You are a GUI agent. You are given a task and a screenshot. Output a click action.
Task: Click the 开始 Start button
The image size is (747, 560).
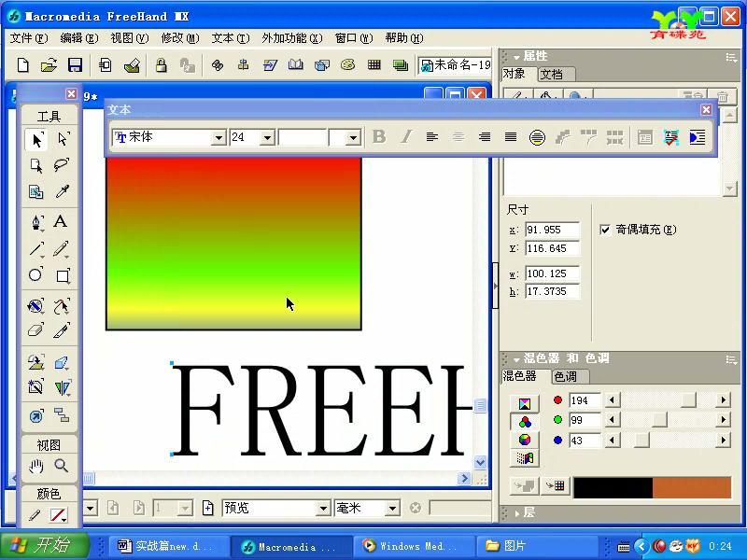tap(45, 545)
